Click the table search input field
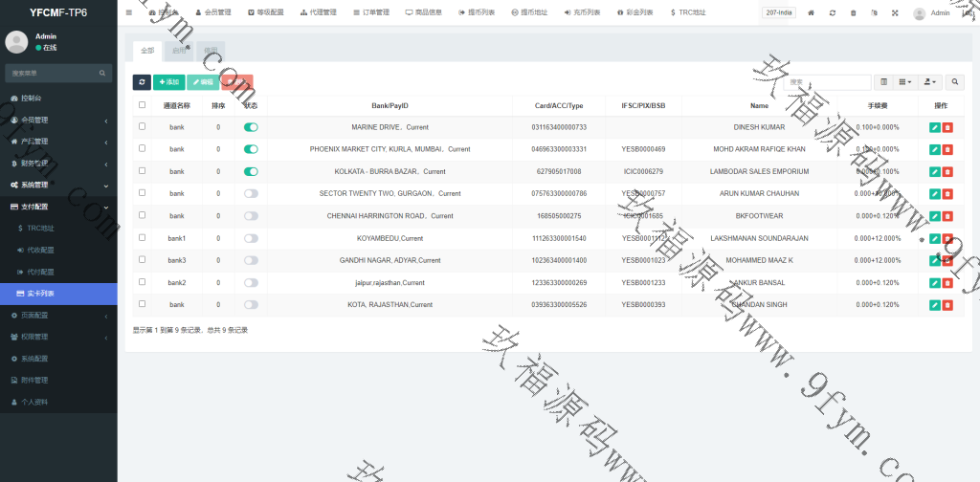 (x=827, y=83)
